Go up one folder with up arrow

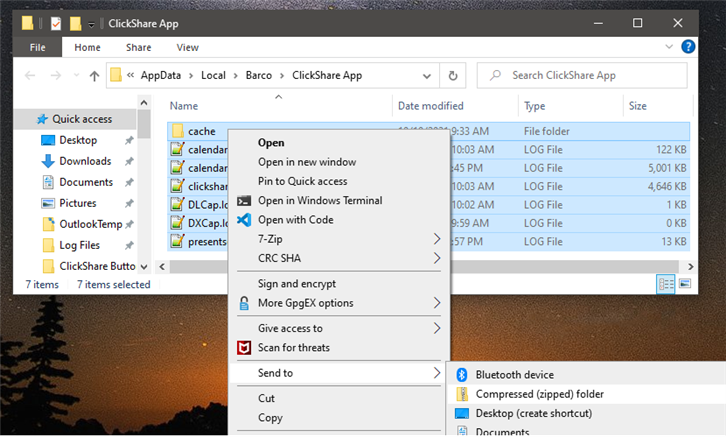click(x=94, y=75)
